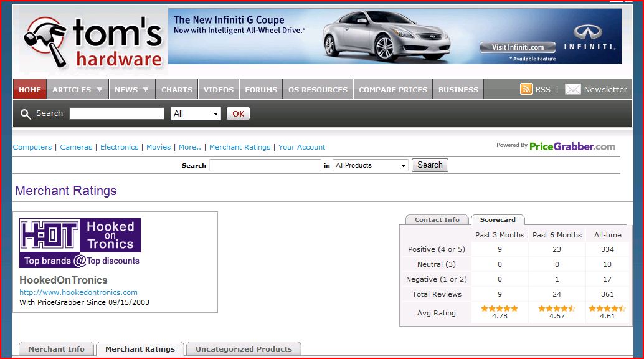Open the All category dropdown
This screenshot has height=359, width=644.
196,114
